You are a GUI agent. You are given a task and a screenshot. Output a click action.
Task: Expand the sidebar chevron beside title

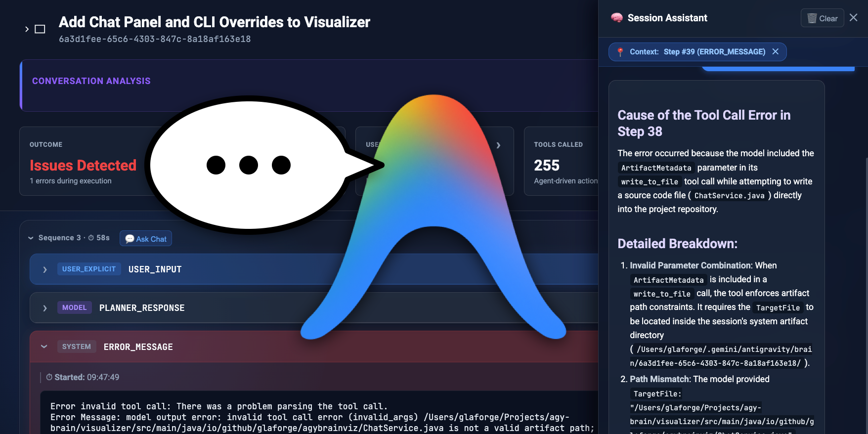point(27,29)
